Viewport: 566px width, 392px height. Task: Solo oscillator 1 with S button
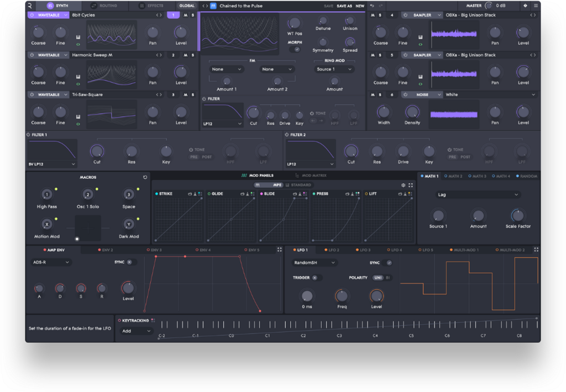[x=193, y=15]
